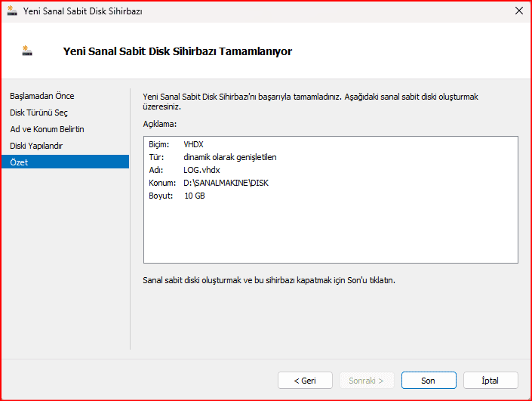Select the LOG.vhdx name entry
The width and height of the screenshot is (532, 401).
pos(201,170)
